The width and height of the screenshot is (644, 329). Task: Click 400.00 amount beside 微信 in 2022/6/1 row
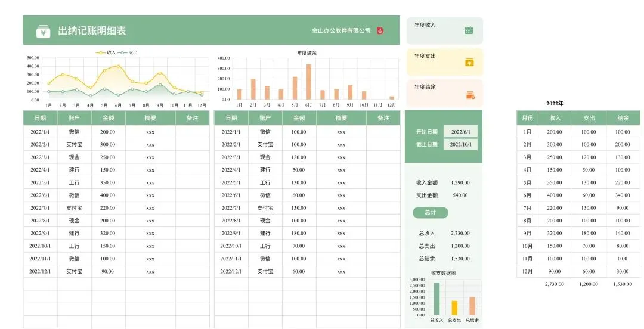107,195
